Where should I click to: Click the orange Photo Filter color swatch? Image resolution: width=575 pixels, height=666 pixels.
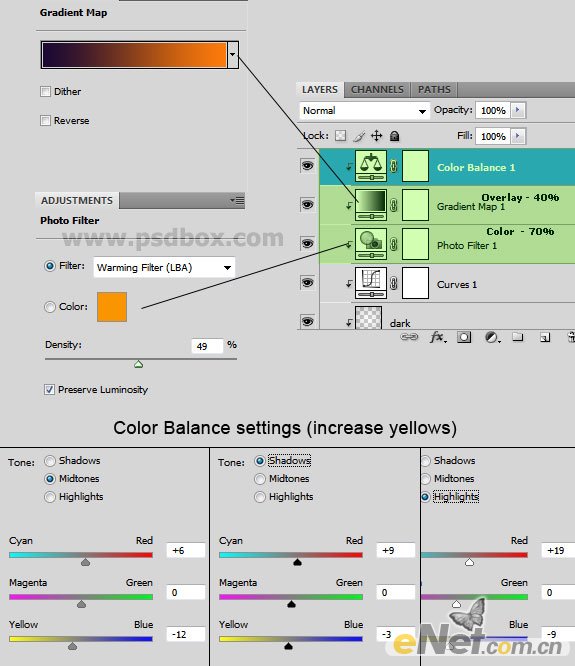[x=112, y=307]
